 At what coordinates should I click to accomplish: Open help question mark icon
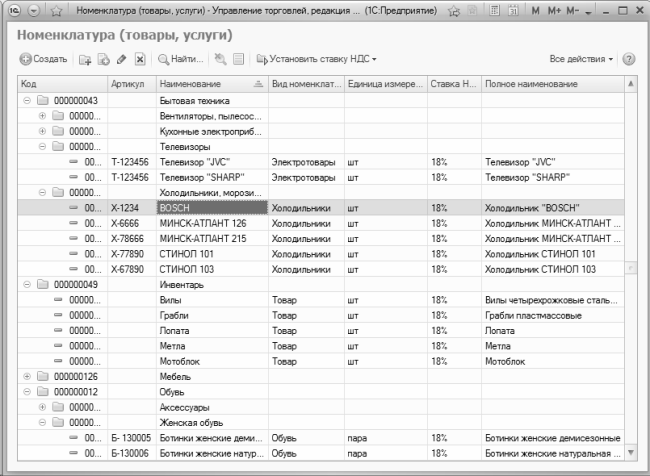tap(628, 59)
